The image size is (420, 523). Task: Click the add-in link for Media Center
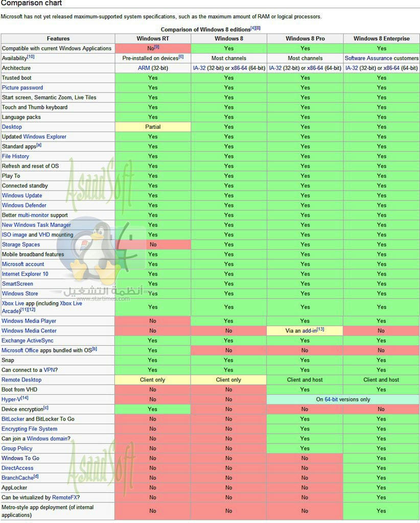pyautogui.click(x=309, y=331)
